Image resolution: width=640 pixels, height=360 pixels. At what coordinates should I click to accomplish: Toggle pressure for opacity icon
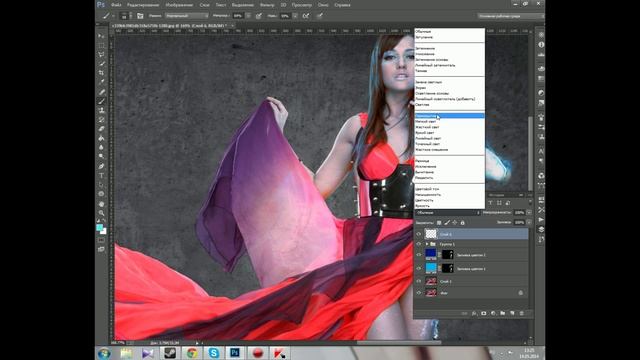click(258, 16)
